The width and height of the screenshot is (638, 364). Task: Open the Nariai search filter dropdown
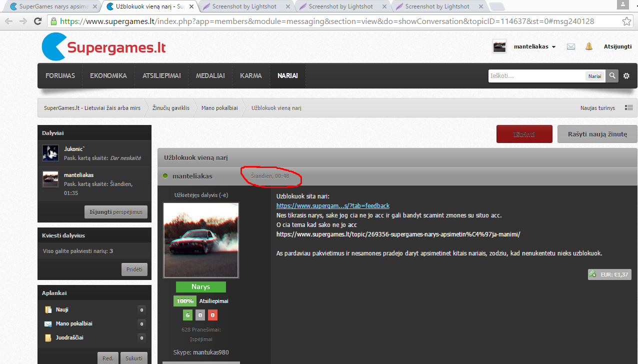coord(594,76)
